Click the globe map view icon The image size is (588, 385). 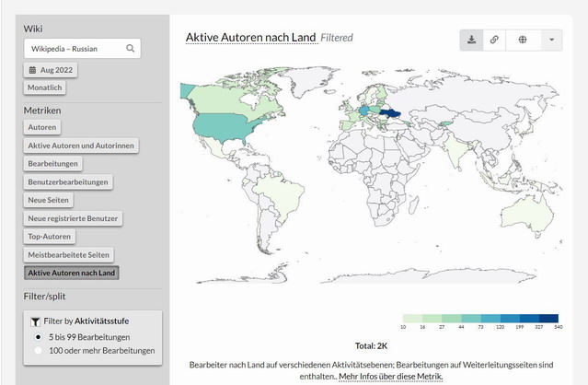point(523,40)
